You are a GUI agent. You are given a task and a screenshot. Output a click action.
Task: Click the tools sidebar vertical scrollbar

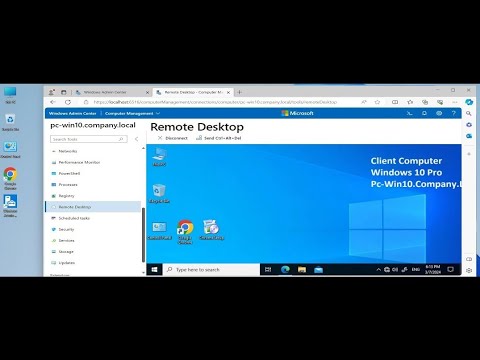(144, 235)
